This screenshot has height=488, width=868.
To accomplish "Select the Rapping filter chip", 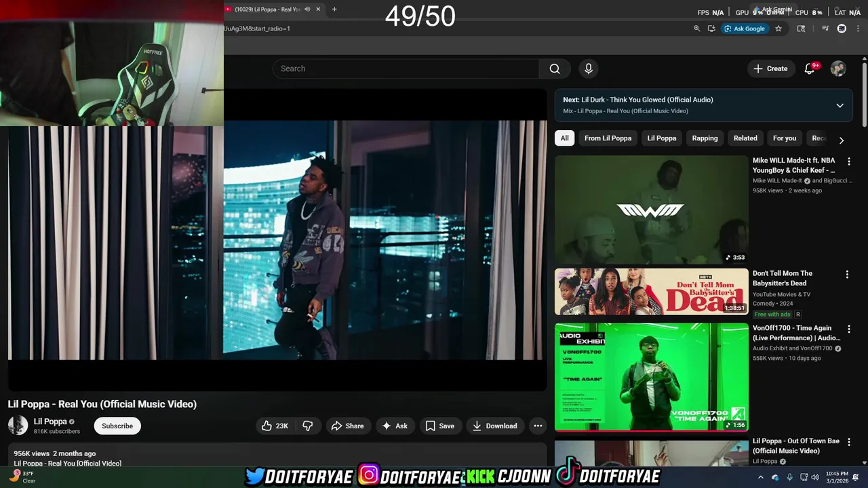I will coord(705,138).
